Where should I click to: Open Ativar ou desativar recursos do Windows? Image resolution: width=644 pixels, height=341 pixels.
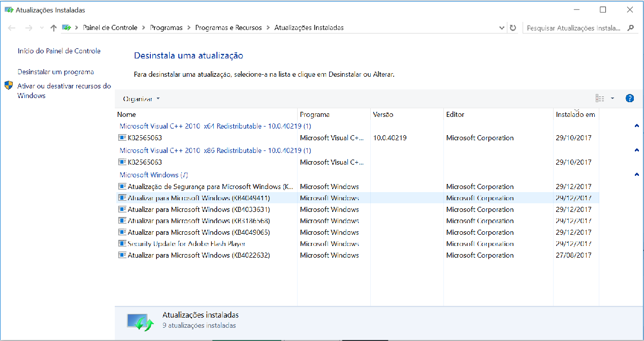[x=64, y=91]
